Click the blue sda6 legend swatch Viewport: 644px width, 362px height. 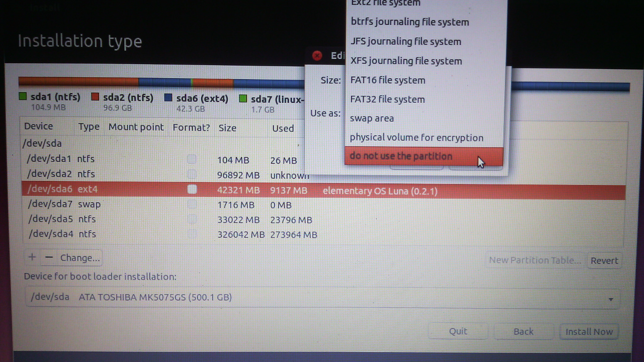tap(168, 98)
